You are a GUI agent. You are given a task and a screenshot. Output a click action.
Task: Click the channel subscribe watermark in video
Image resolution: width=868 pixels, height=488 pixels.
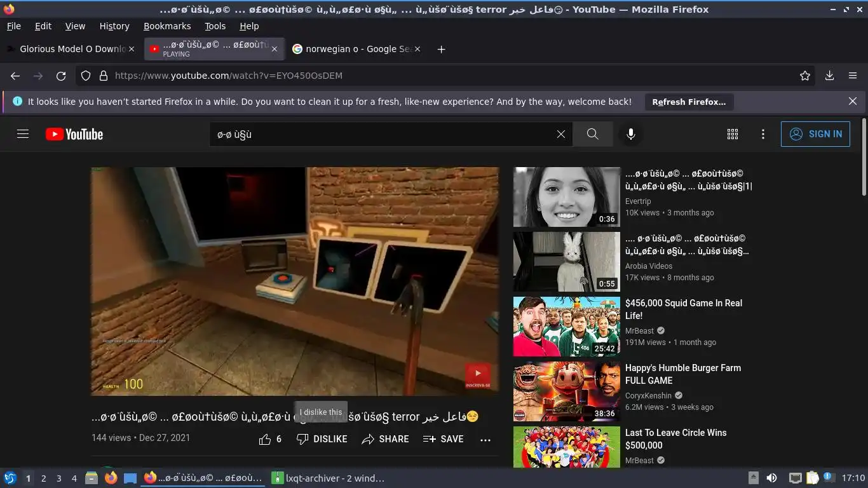478,375
